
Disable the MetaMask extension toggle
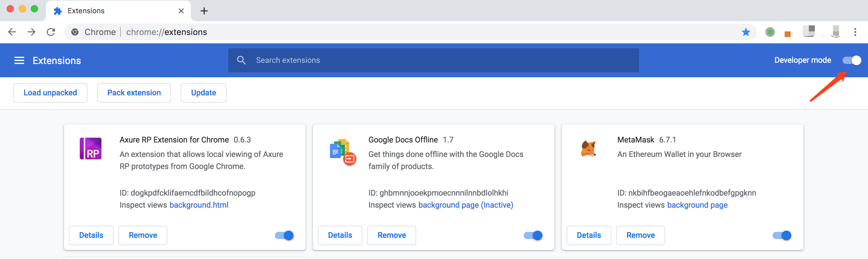click(x=782, y=235)
